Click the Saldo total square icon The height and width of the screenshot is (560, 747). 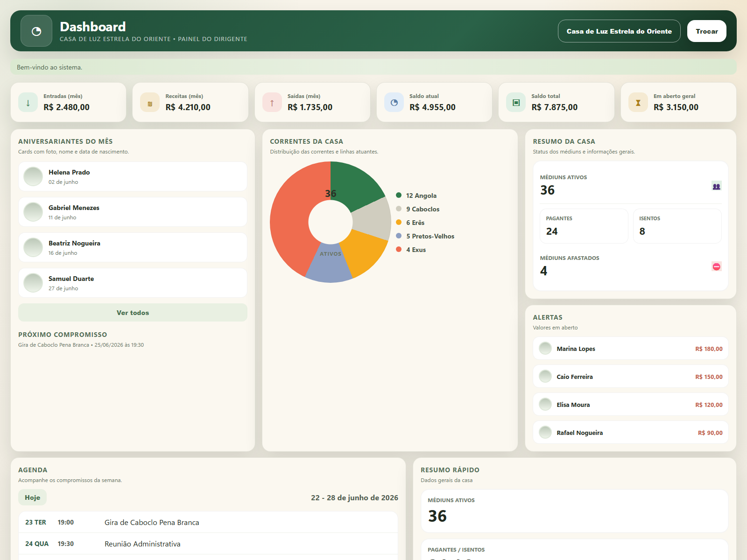coord(516,103)
